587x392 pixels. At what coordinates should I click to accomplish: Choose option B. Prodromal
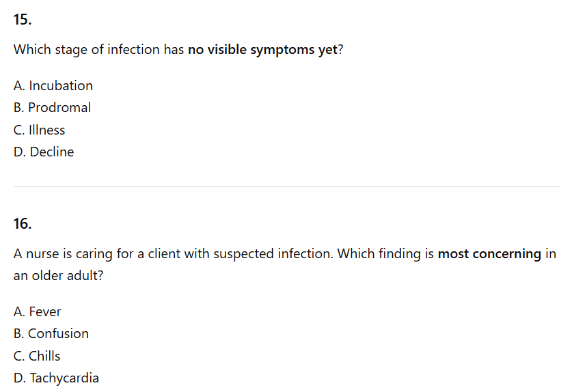tap(52, 107)
